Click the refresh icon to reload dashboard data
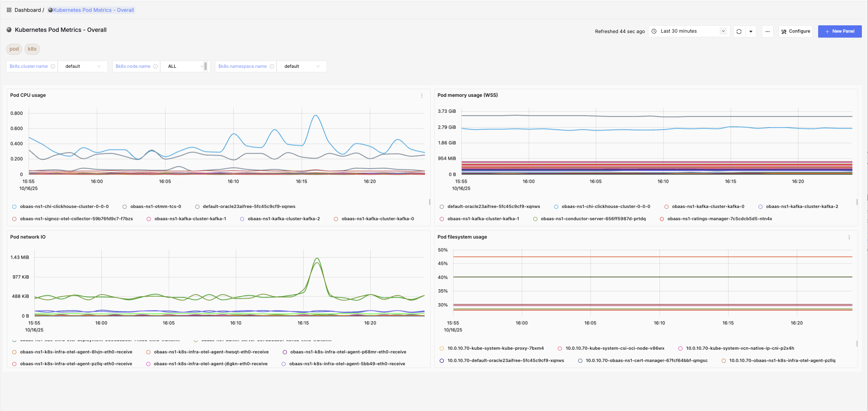The image size is (868, 411). click(x=739, y=31)
